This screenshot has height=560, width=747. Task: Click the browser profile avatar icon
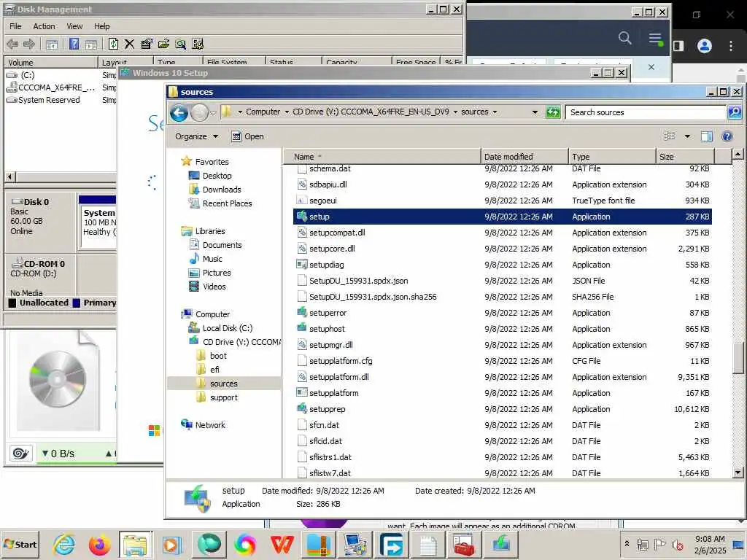[705, 46]
